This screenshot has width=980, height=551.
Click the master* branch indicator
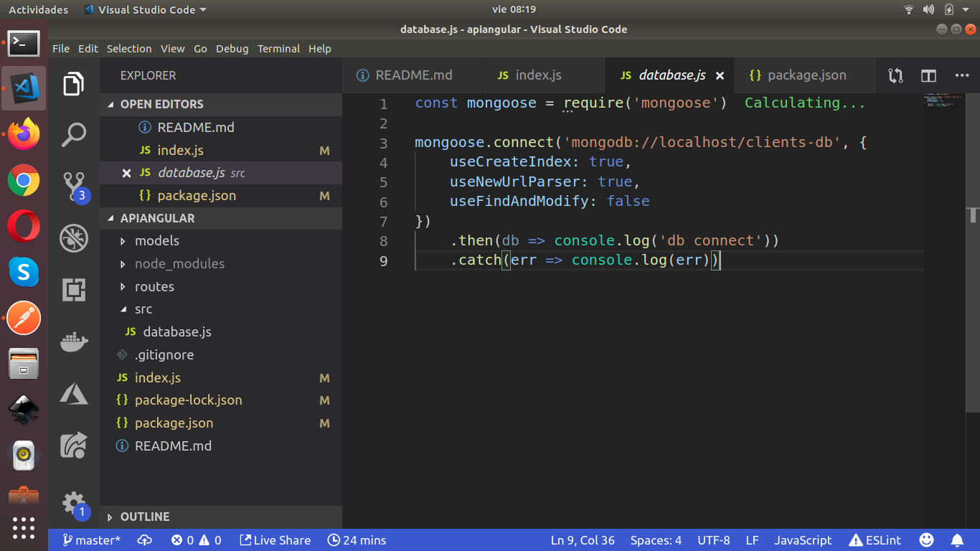pyautogui.click(x=91, y=540)
